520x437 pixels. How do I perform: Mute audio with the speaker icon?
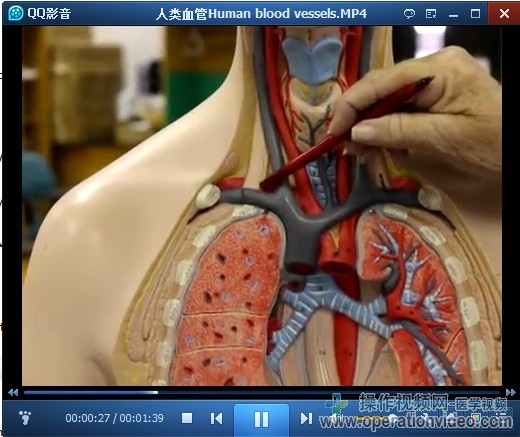(337, 418)
